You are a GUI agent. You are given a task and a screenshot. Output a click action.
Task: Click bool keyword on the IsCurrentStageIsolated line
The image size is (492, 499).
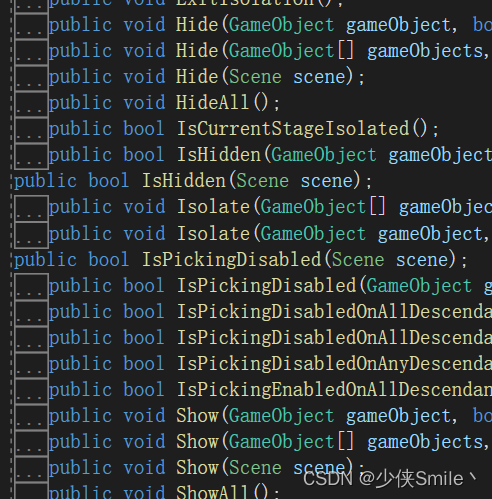coord(144,129)
